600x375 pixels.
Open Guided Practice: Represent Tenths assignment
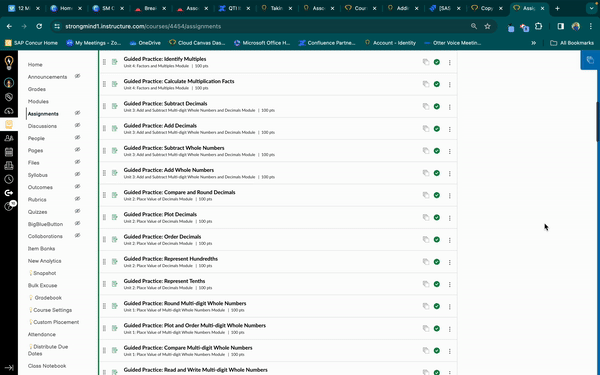click(x=164, y=281)
